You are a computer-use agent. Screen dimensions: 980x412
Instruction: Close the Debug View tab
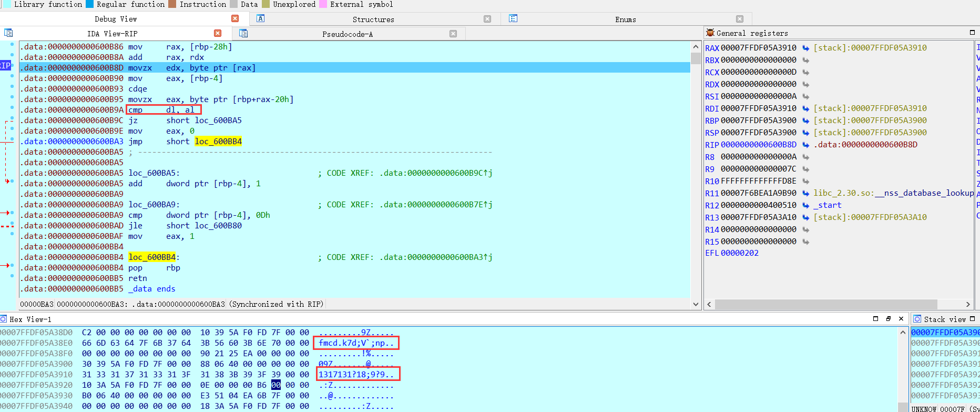click(235, 18)
